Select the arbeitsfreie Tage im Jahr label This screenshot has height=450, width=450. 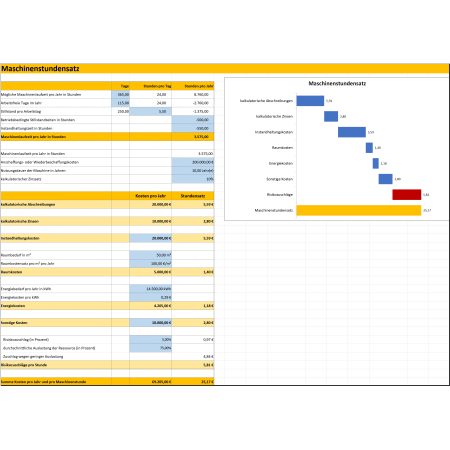pos(21,103)
